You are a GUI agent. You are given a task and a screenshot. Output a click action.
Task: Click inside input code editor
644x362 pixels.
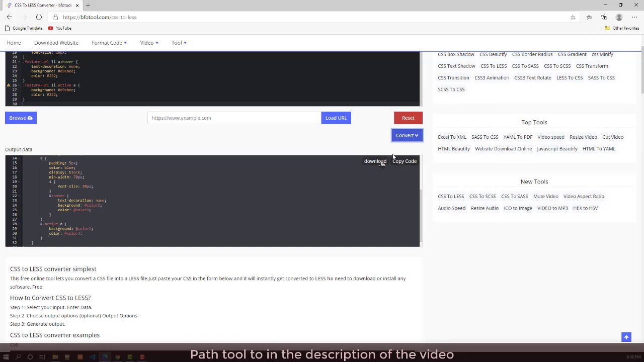212,79
